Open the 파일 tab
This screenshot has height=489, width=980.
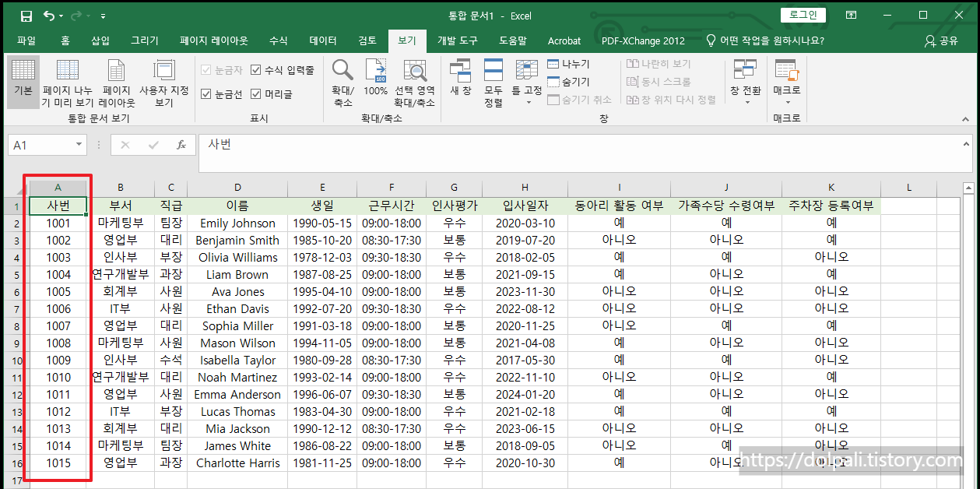26,40
